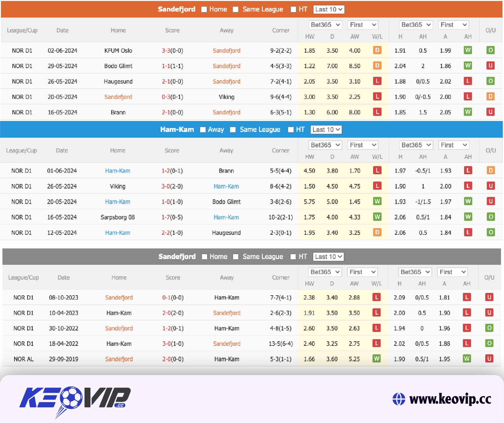Open the Last 10 dropdown in orange header
Screen dimensions: 504x423
click(x=329, y=9)
